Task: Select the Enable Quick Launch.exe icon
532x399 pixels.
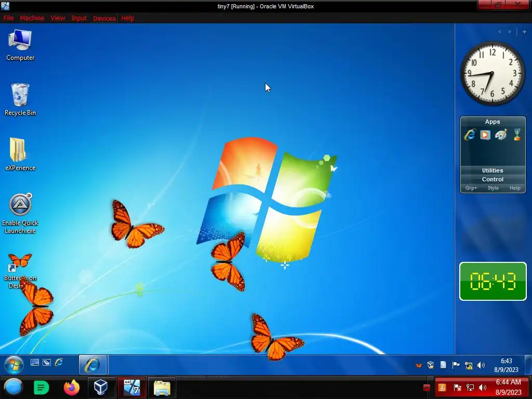Action: [x=20, y=214]
